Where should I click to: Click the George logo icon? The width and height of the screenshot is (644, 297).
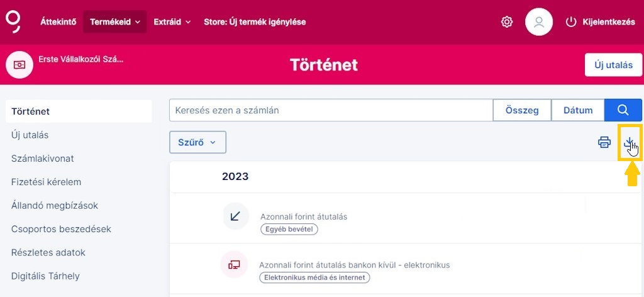[13, 21]
